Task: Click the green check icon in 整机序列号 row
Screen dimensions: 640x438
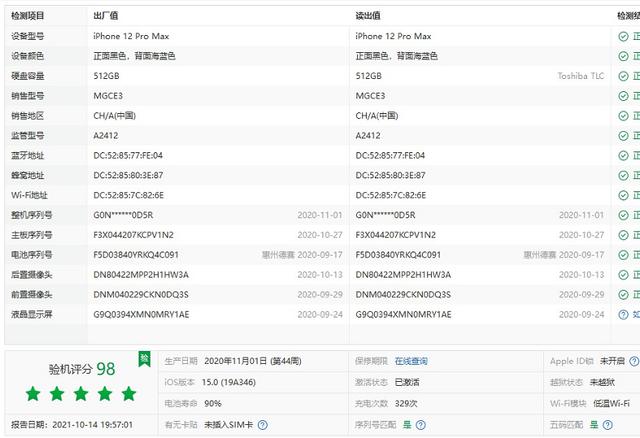Action: [623, 215]
